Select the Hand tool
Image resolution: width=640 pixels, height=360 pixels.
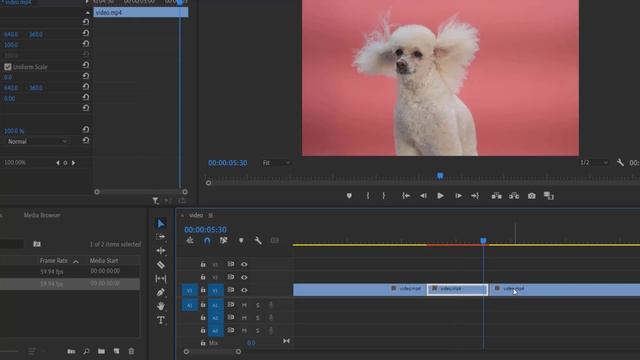(x=161, y=306)
